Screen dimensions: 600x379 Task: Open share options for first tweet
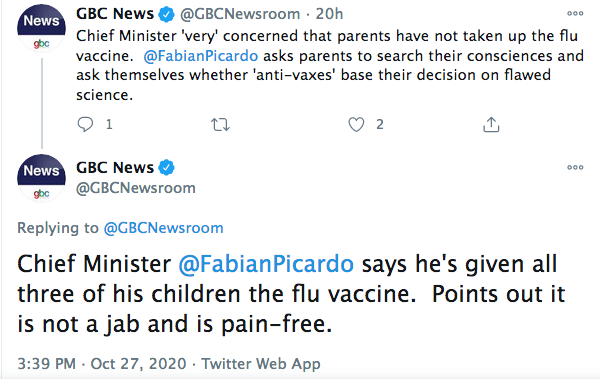491,124
